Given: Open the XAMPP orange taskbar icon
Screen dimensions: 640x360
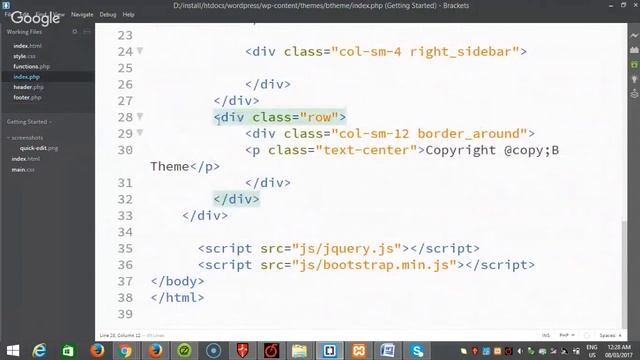Looking at the screenshot, I should pos(359,351).
